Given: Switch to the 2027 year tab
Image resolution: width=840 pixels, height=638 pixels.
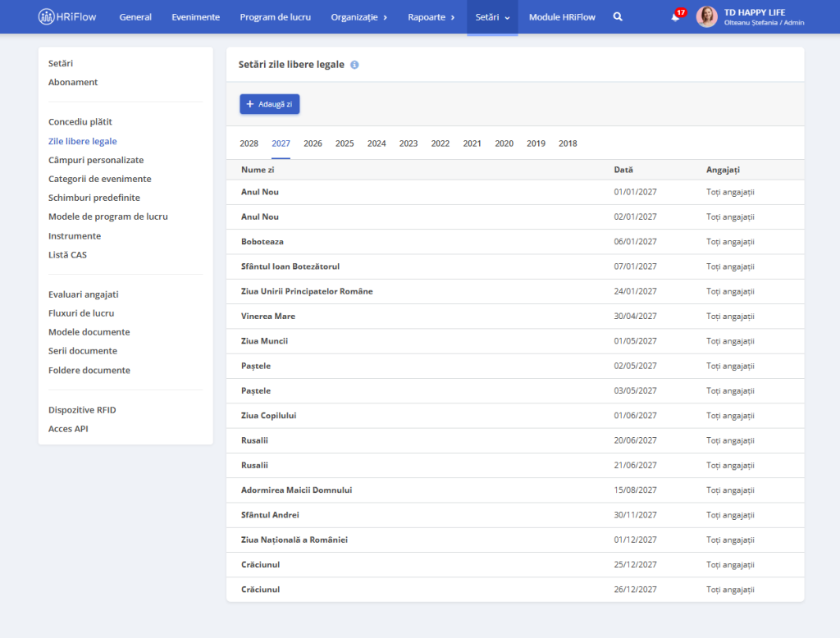Looking at the screenshot, I should [x=281, y=144].
